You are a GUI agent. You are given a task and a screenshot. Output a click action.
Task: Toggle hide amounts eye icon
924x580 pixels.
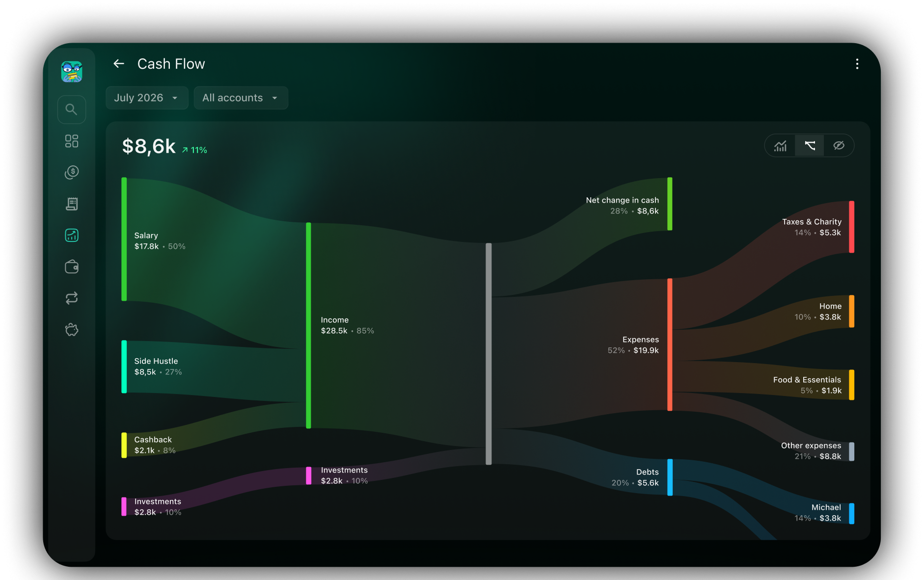coord(839,146)
